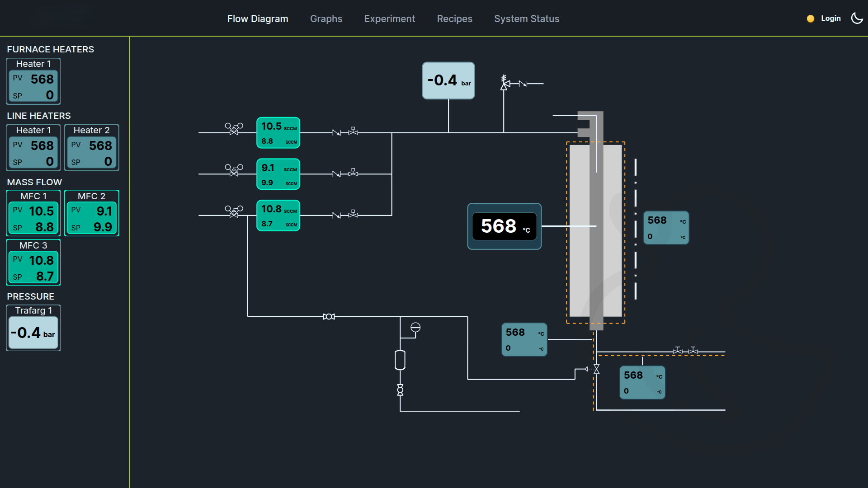Click shutoff valve after 9.1 sccm MFC

pyautogui.click(x=353, y=173)
